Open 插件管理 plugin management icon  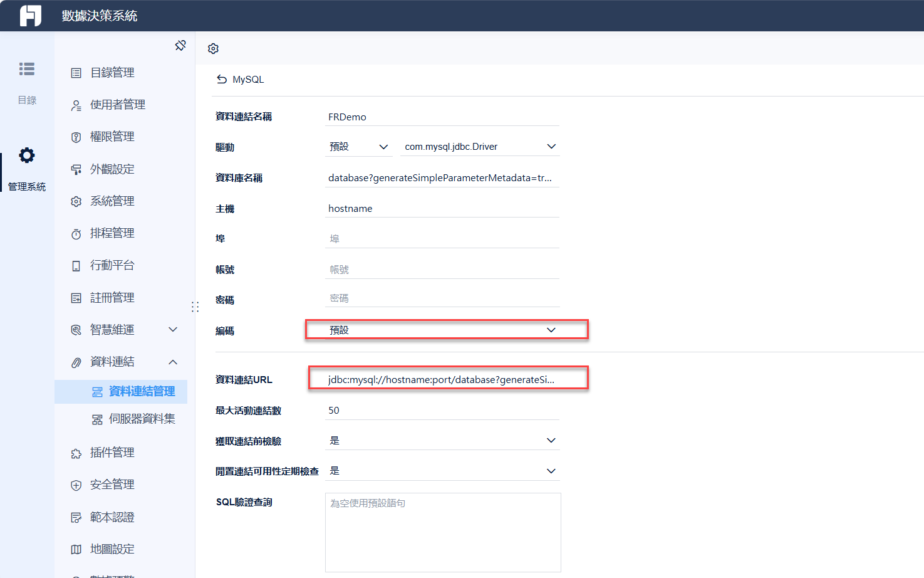tap(76, 452)
